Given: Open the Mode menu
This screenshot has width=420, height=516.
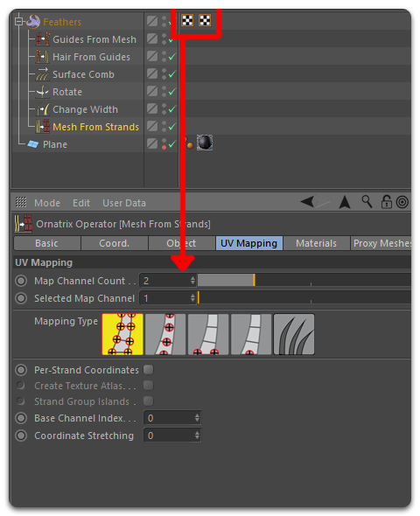Looking at the screenshot, I should (x=47, y=203).
